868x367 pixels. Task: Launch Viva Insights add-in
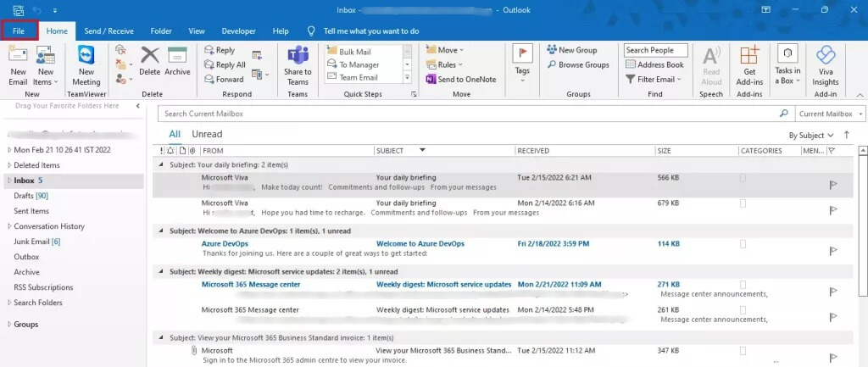(x=826, y=65)
